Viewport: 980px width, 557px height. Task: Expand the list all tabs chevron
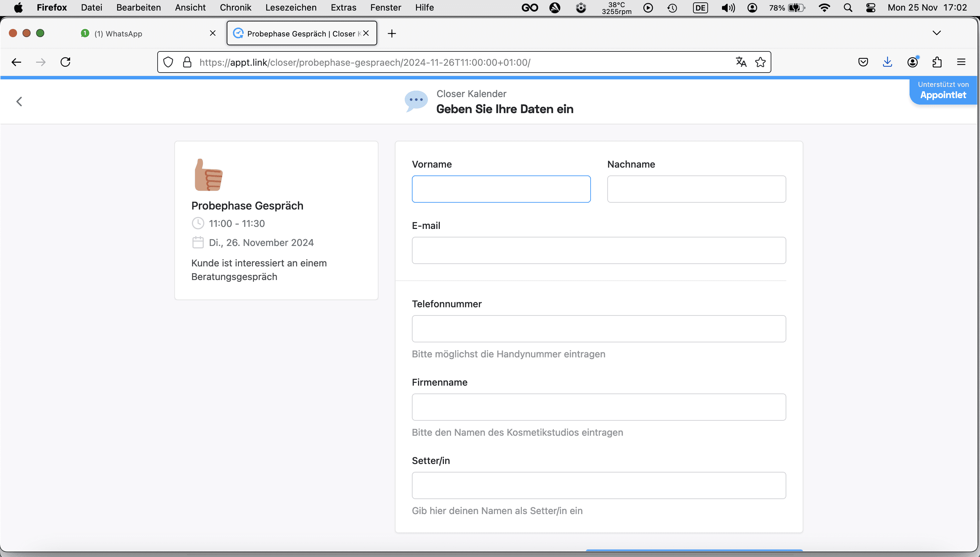pyautogui.click(x=936, y=33)
